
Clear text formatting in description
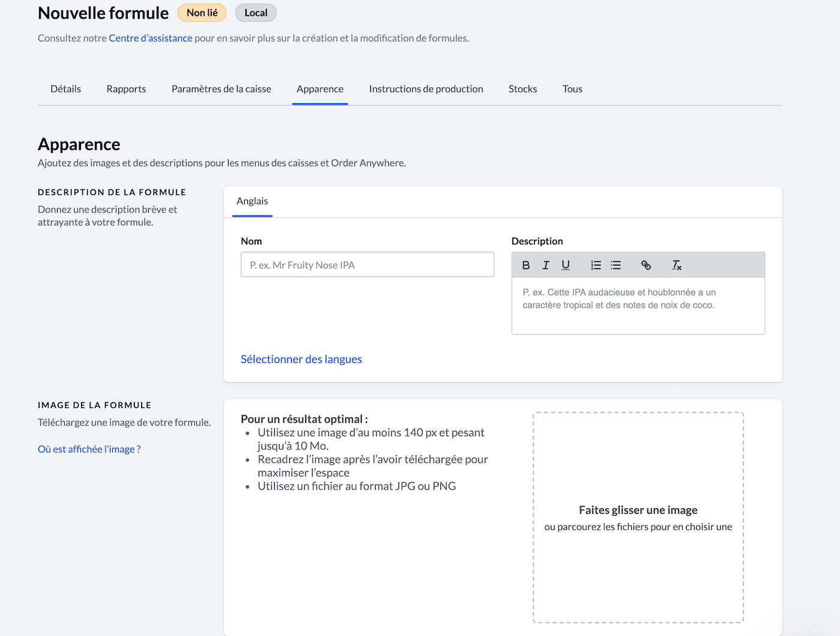[x=677, y=265]
